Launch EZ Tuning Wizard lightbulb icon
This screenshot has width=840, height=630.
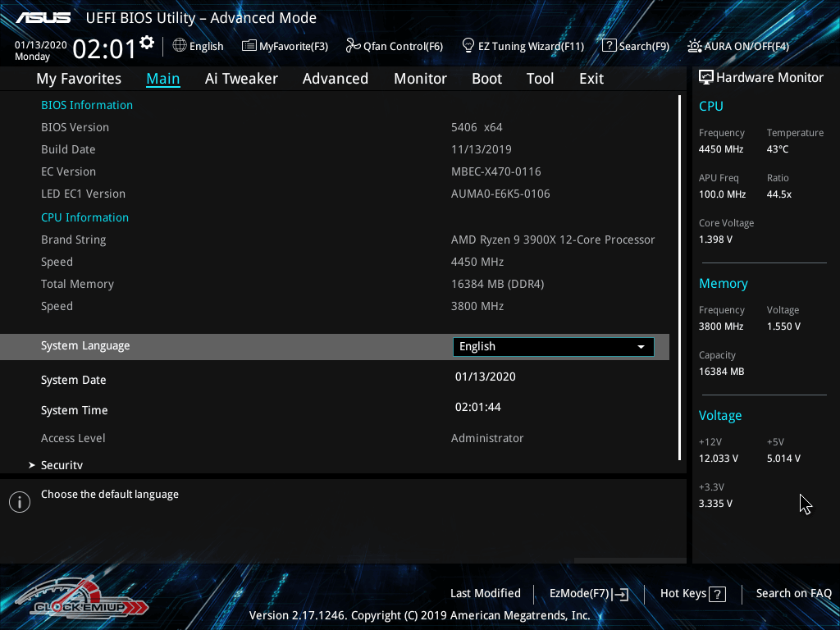468,45
